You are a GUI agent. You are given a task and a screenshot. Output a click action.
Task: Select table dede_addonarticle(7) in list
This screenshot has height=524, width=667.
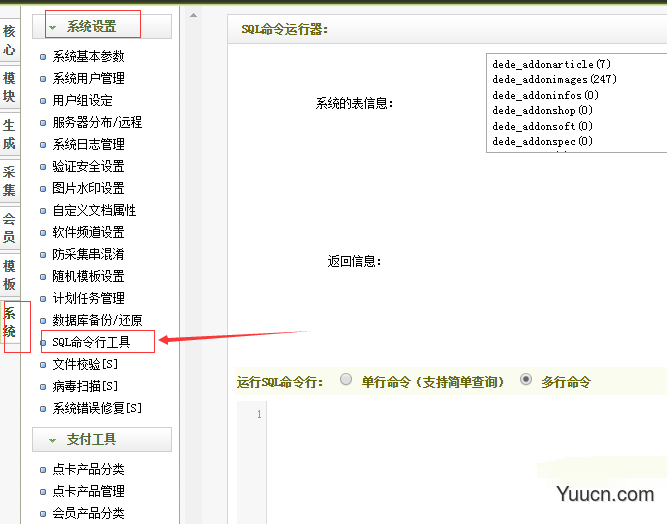click(551, 64)
